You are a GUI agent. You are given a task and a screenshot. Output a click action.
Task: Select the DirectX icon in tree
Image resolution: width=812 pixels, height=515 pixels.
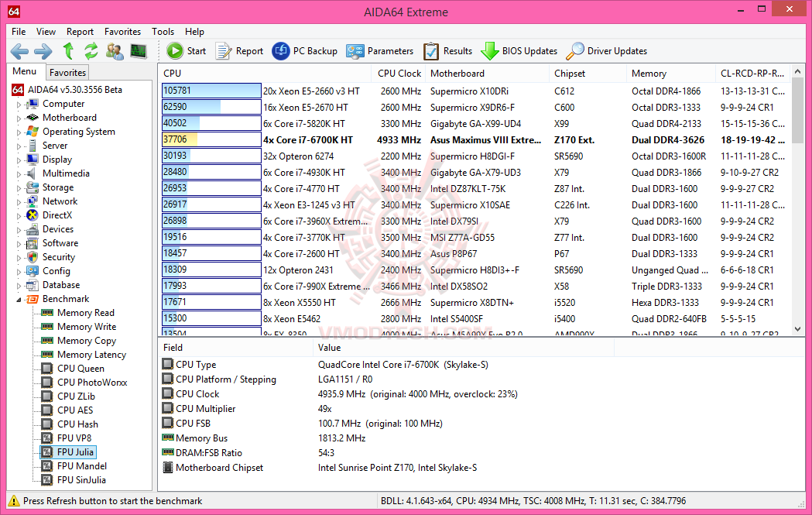tap(32, 215)
